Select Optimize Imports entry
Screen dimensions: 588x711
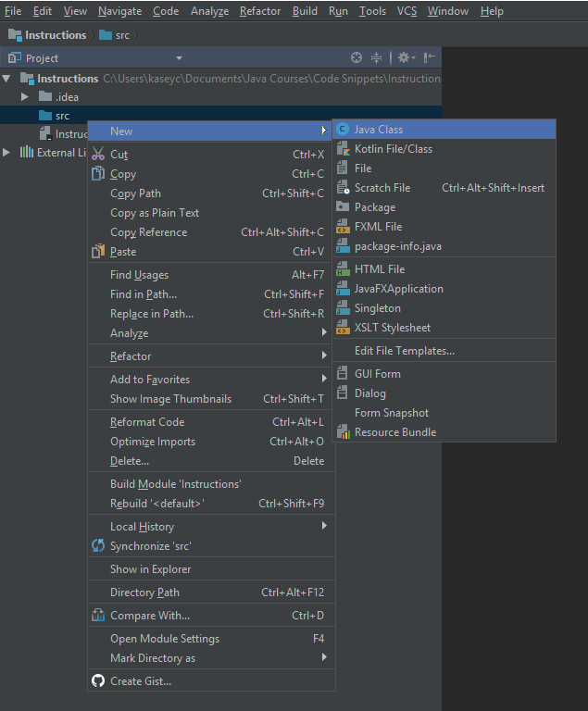coord(211,442)
